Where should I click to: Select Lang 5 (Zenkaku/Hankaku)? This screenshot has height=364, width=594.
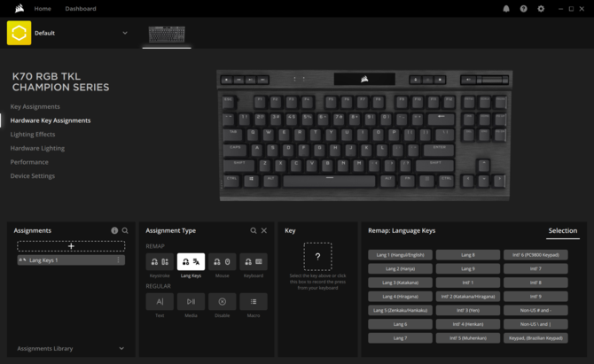400,310
